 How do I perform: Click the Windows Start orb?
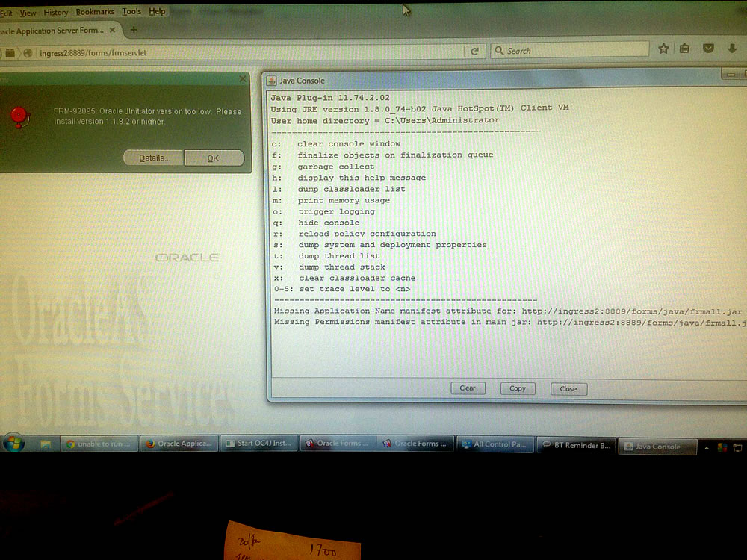(13, 444)
